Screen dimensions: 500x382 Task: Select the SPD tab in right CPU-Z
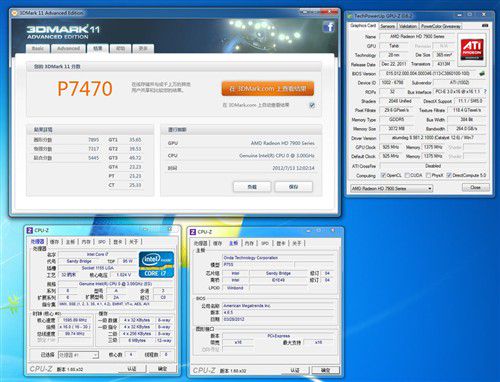point(265,243)
